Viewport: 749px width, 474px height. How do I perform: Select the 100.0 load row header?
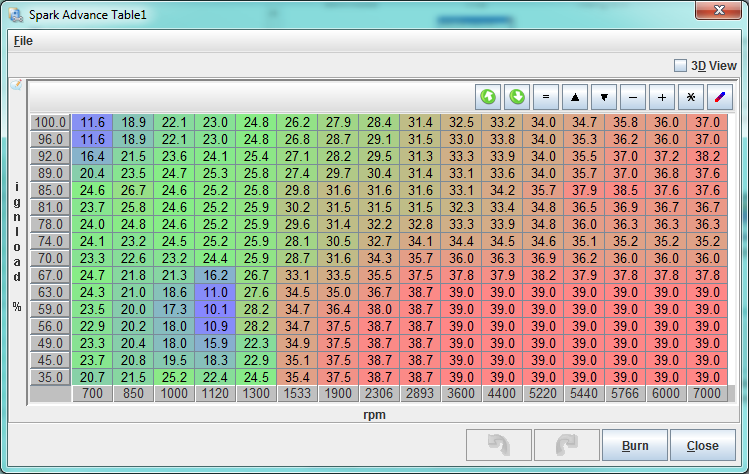50,123
